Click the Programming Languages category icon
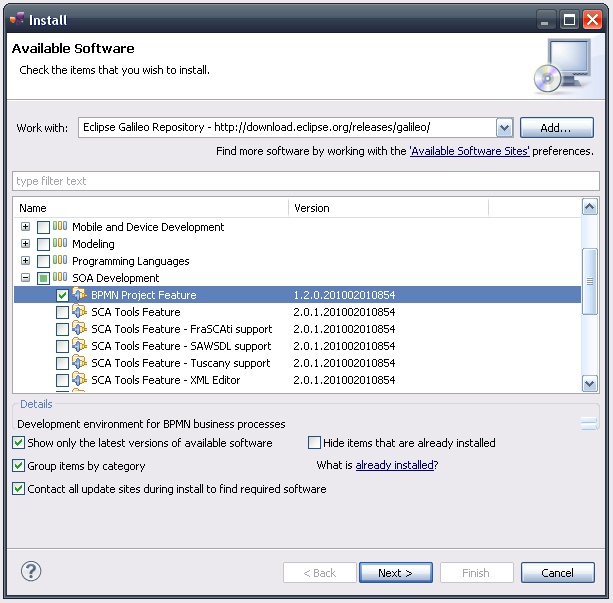This screenshot has width=613, height=603. 60,261
